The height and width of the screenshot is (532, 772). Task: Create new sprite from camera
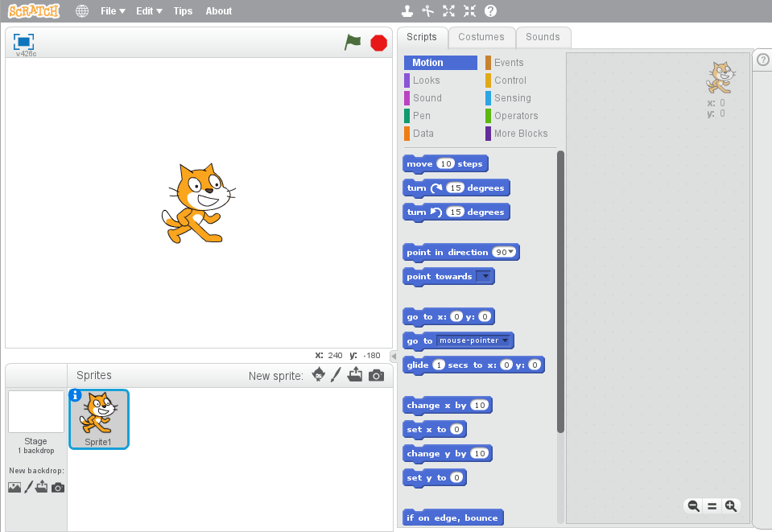[376, 376]
